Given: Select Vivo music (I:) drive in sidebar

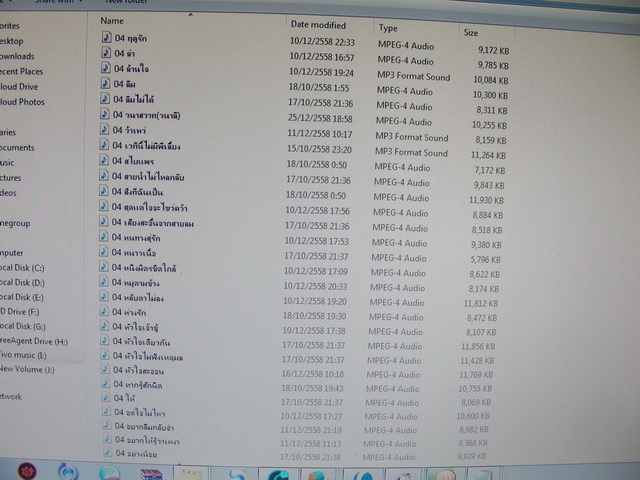Looking at the screenshot, I should pyautogui.click(x=23, y=355).
